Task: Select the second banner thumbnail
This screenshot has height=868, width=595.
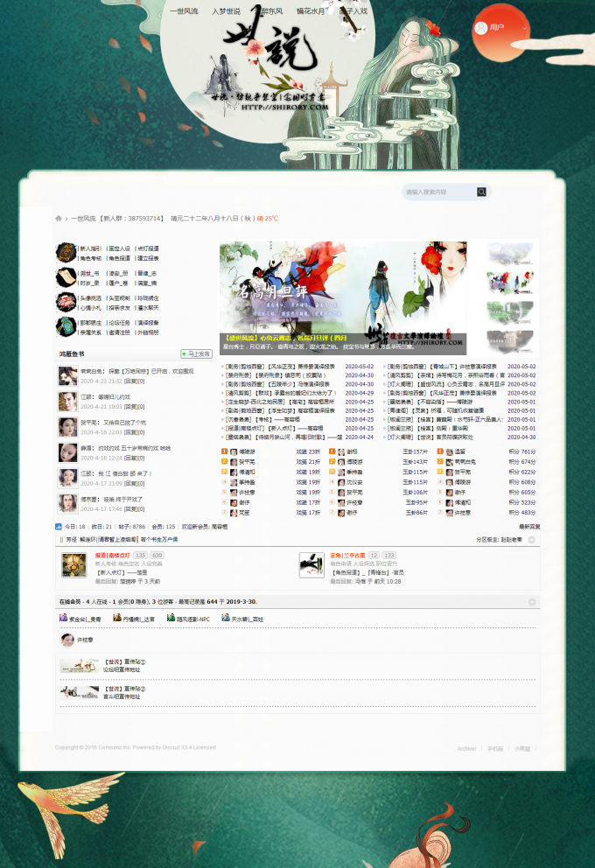Action: pos(510,283)
